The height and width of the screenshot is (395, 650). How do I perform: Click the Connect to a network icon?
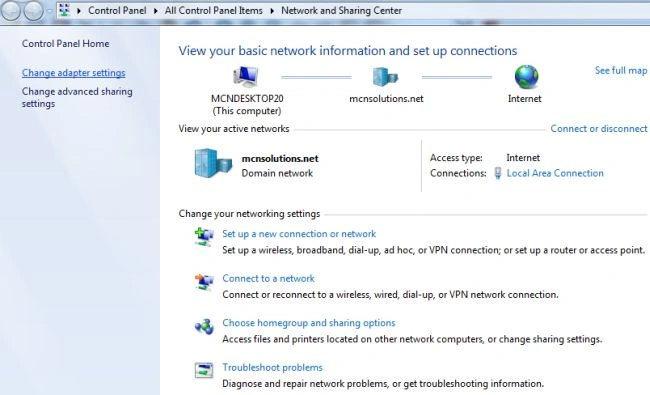click(204, 282)
